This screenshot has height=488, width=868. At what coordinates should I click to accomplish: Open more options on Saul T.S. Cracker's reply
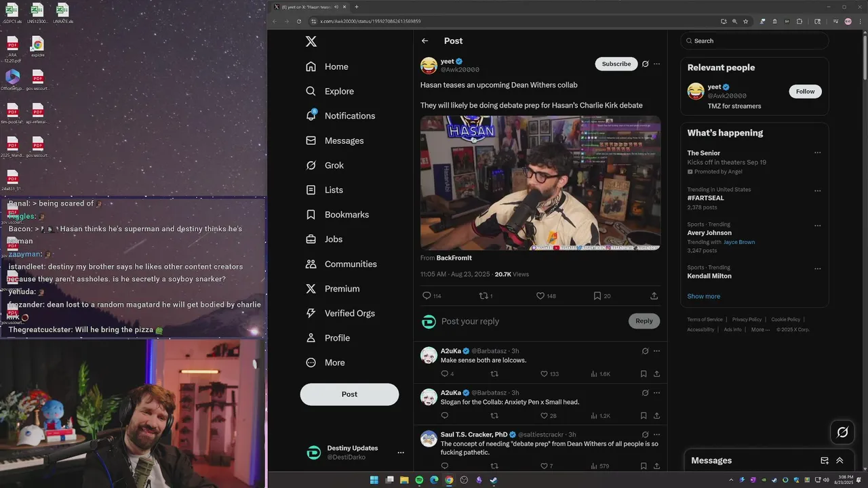click(656, 434)
